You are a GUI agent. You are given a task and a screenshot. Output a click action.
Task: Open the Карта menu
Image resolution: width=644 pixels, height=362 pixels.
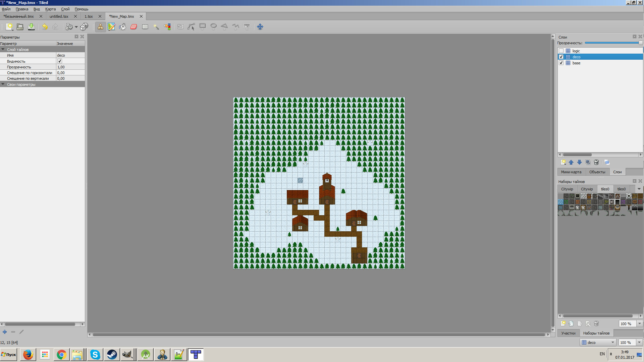50,9
